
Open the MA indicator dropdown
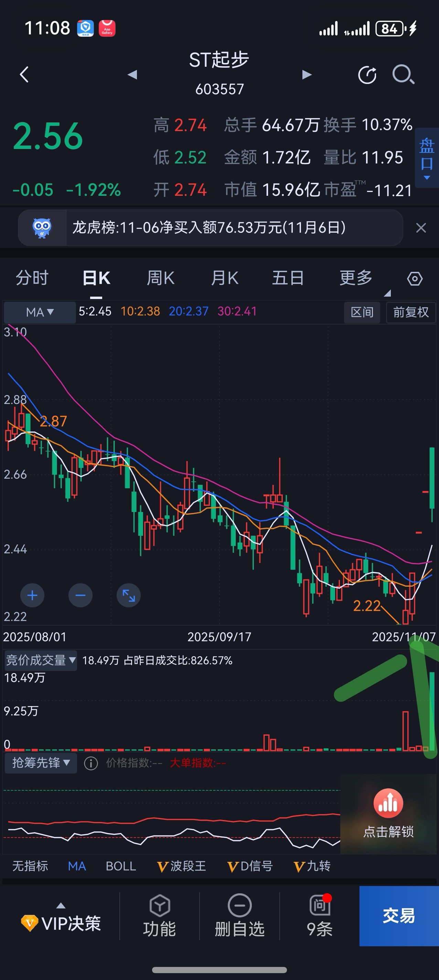pos(40,312)
